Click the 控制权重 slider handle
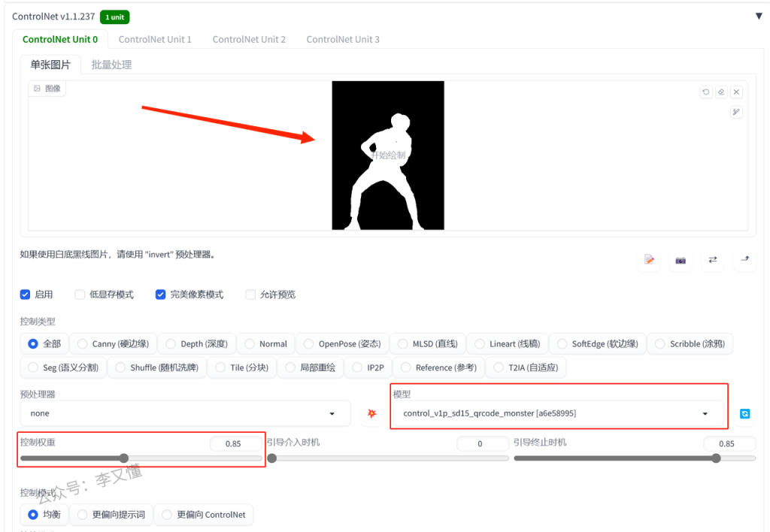This screenshot has width=770, height=532. (x=124, y=458)
